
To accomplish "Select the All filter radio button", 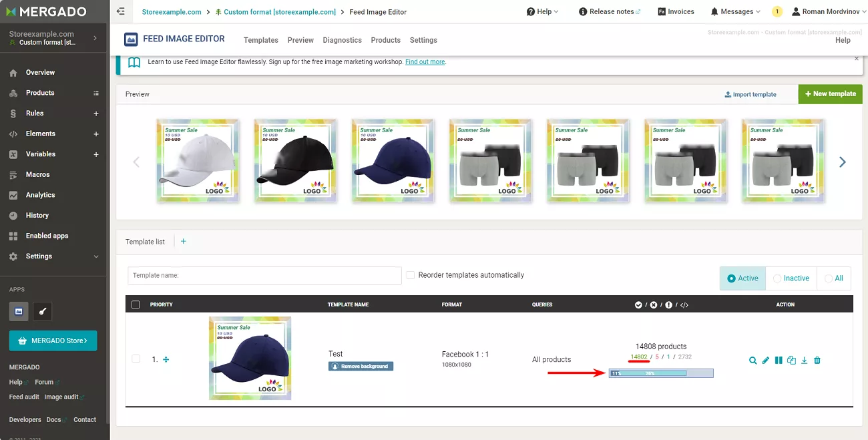I will pyautogui.click(x=829, y=278).
